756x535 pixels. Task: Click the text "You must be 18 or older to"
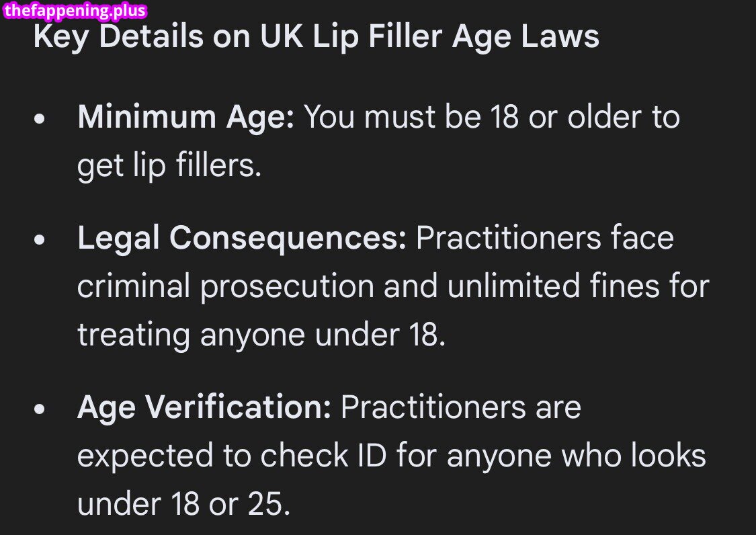[492, 118]
